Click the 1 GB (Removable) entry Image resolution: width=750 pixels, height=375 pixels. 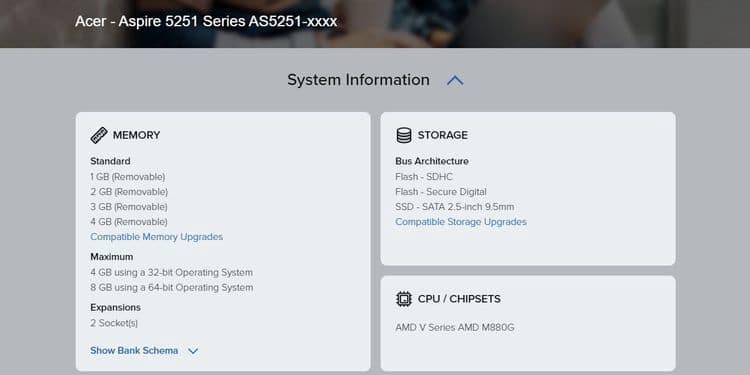(x=128, y=177)
